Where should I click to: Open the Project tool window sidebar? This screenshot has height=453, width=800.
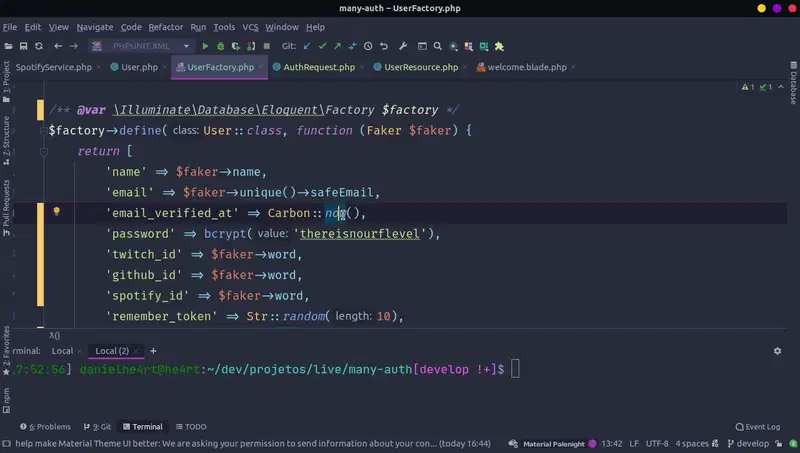pos(6,82)
